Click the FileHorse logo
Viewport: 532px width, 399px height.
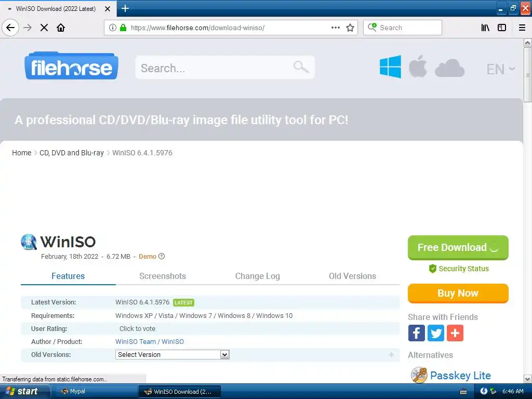[x=72, y=66]
